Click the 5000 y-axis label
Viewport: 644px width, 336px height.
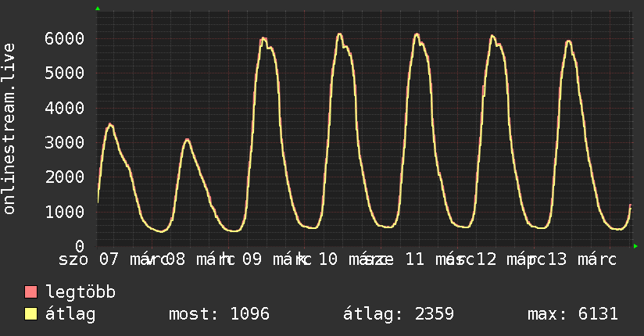tap(65, 73)
